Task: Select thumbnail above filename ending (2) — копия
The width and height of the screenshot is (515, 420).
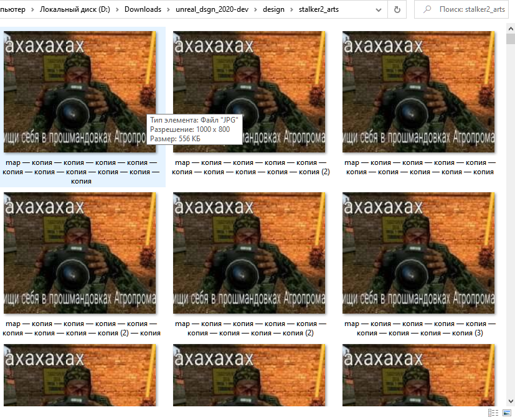Action: [80, 253]
